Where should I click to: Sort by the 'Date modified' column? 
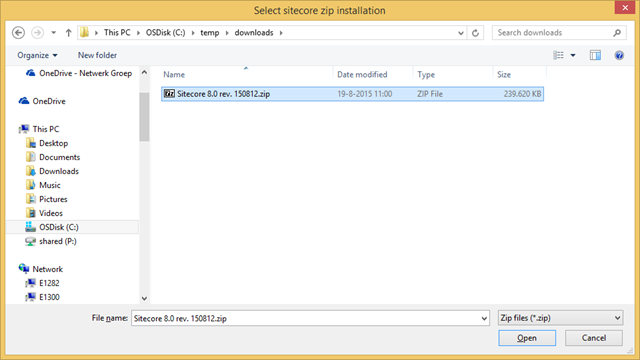click(x=362, y=75)
